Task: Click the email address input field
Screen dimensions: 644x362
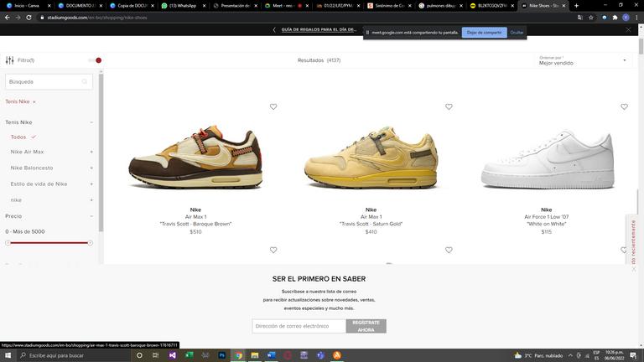Action: tap(299, 326)
